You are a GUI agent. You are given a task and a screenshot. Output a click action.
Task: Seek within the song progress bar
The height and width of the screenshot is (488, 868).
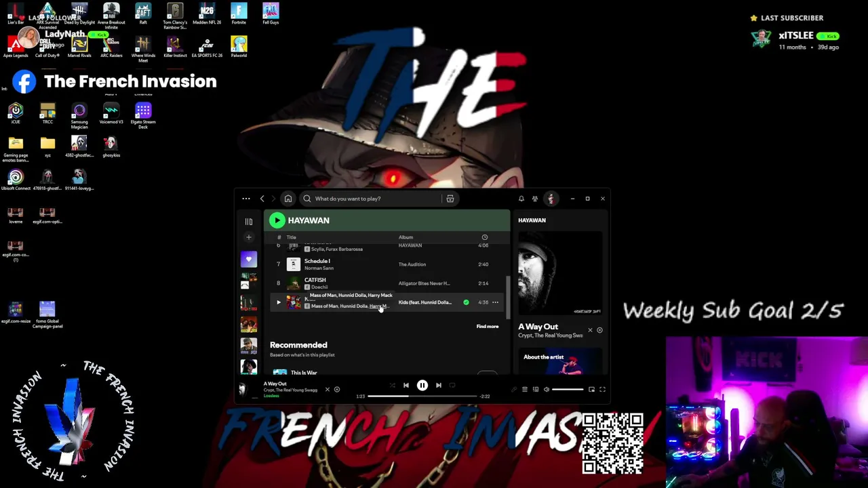point(422,396)
